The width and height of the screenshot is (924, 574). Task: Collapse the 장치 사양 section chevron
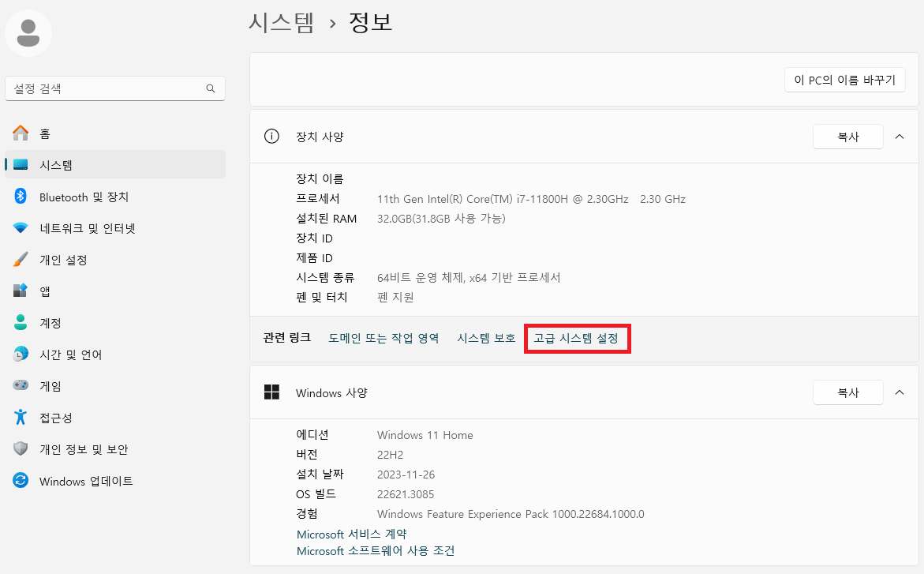[x=900, y=137]
